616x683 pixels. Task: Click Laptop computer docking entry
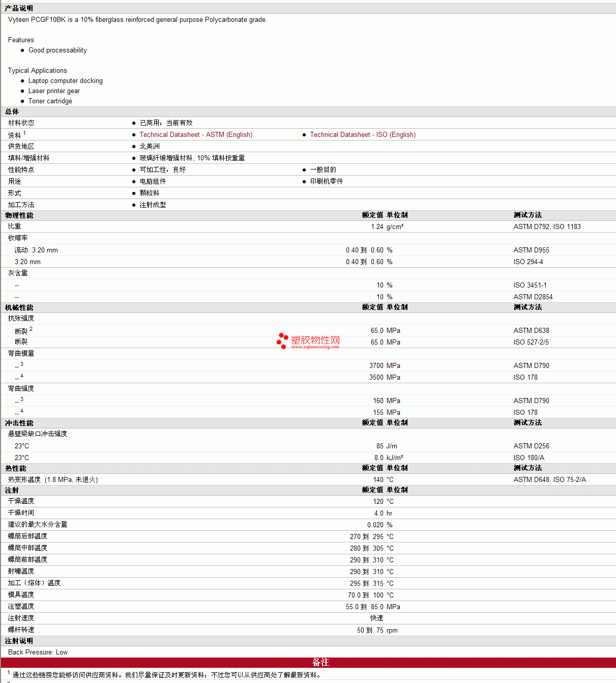click(x=66, y=81)
